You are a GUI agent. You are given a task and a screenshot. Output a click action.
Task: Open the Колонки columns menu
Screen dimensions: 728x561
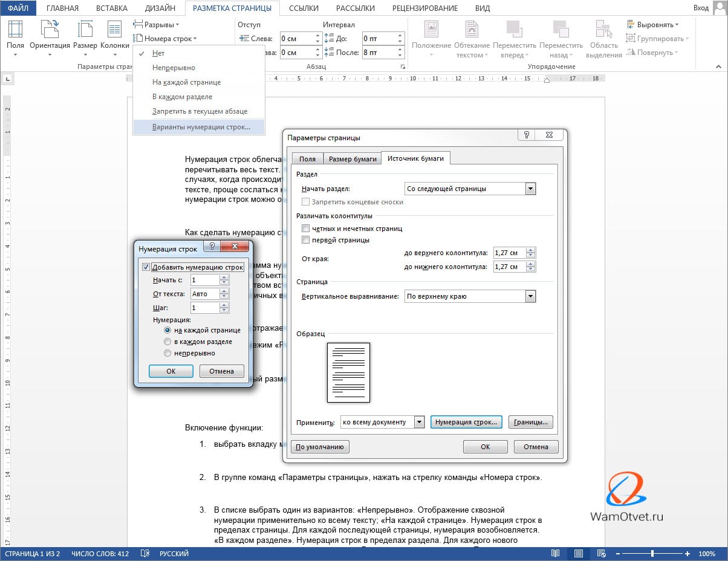tap(114, 37)
